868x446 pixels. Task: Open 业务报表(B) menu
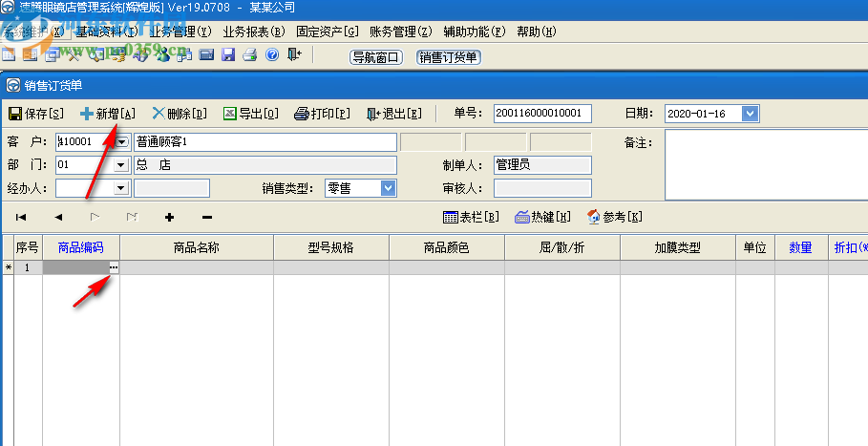click(254, 32)
